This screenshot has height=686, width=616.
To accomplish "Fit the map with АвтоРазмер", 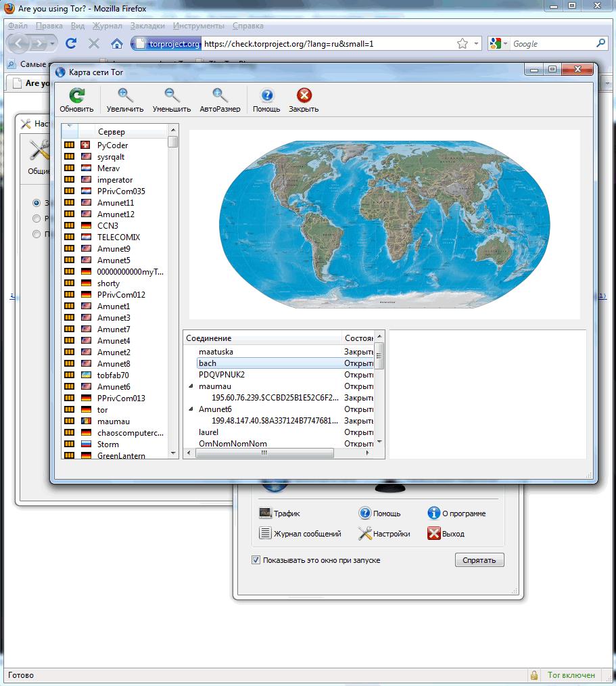I will coord(220,95).
